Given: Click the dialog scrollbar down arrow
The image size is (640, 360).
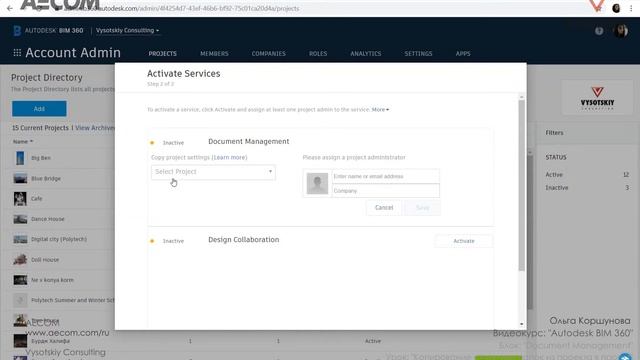Looking at the screenshot, I should coord(521,324).
